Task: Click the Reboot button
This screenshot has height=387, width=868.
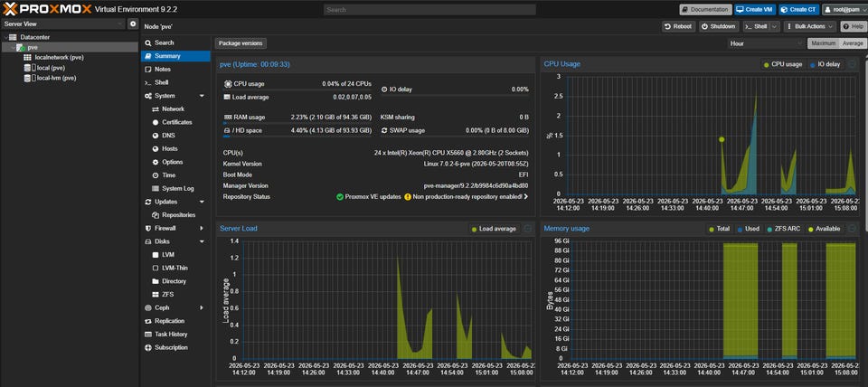Action: coord(679,26)
